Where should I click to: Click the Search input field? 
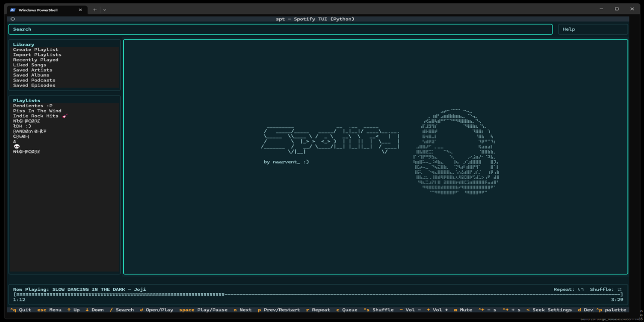(x=280, y=29)
